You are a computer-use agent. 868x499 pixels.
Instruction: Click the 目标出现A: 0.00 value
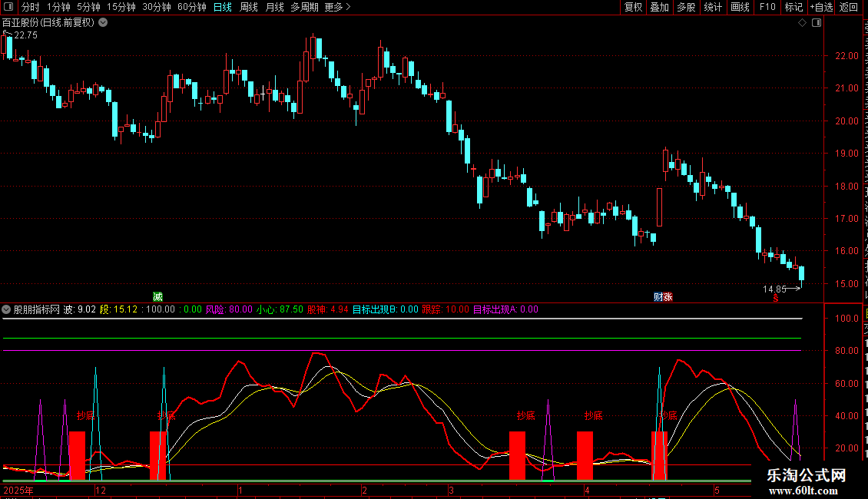505,310
